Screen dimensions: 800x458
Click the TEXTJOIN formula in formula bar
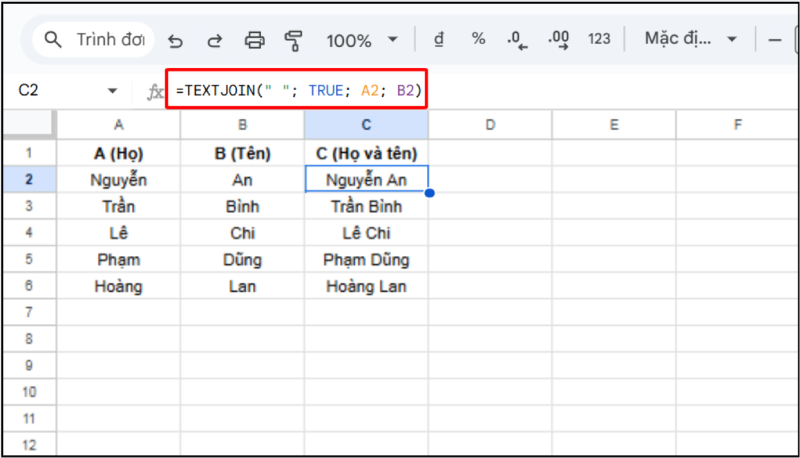[x=298, y=91]
